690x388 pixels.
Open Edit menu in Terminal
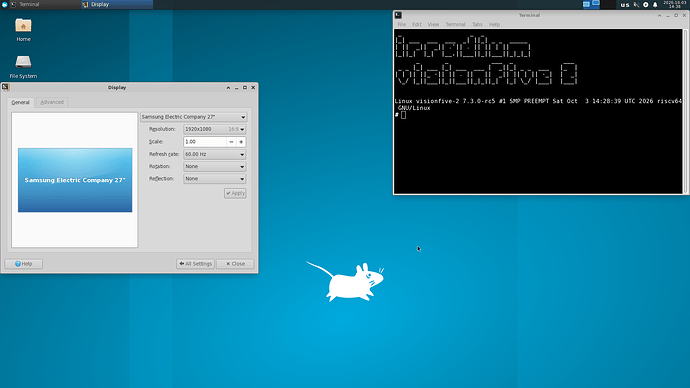(417, 25)
